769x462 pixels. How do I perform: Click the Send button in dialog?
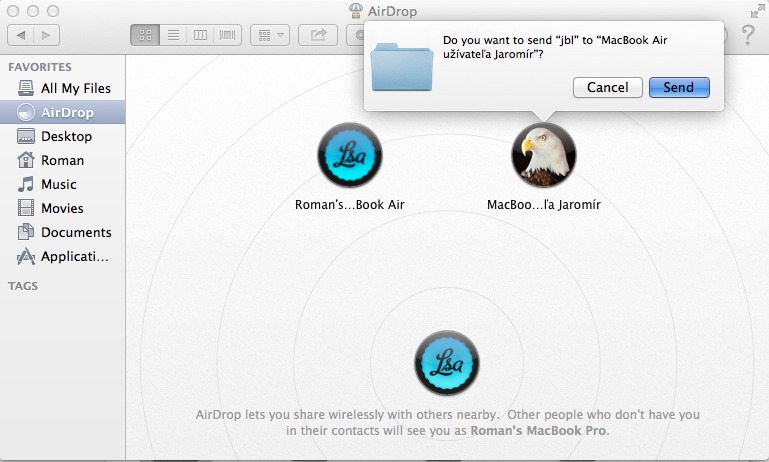point(679,87)
